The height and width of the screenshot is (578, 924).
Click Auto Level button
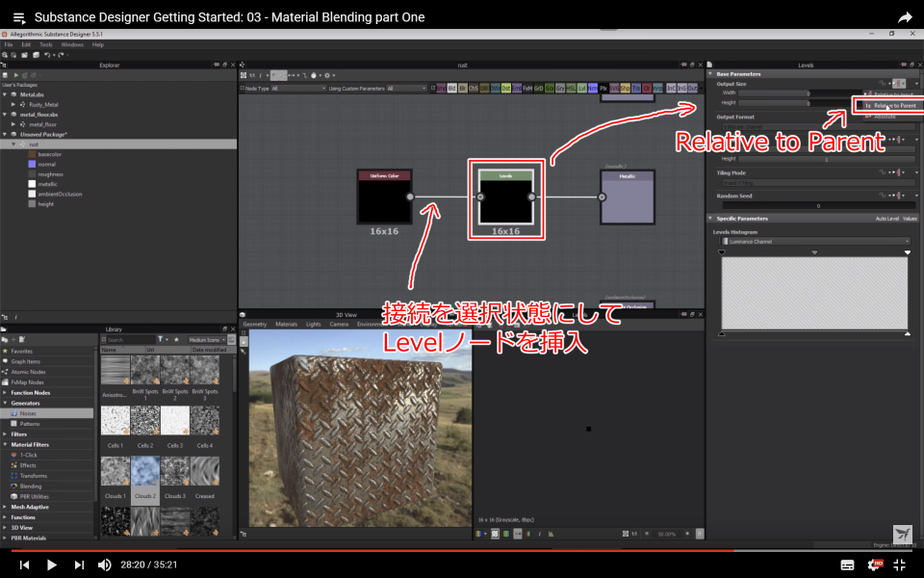[886, 219]
